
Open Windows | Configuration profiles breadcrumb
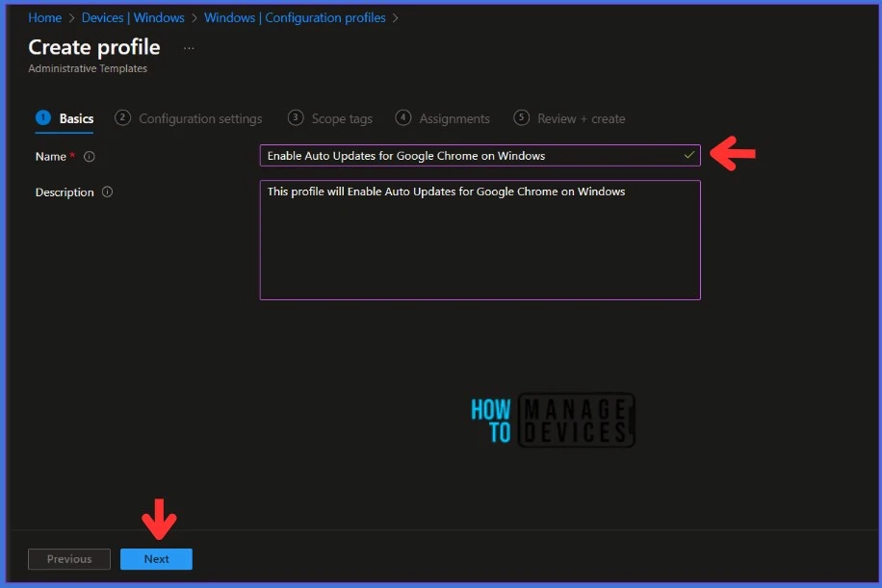(x=295, y=18)
